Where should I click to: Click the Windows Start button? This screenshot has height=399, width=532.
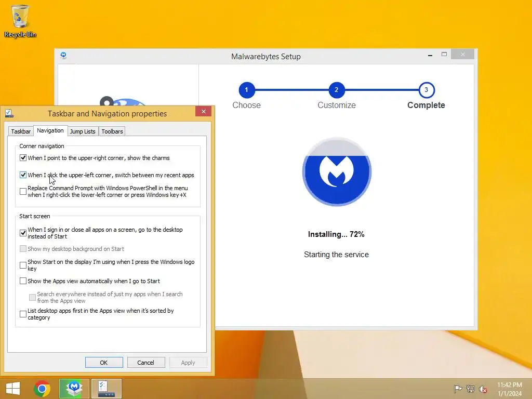click(x=12, y=389)
